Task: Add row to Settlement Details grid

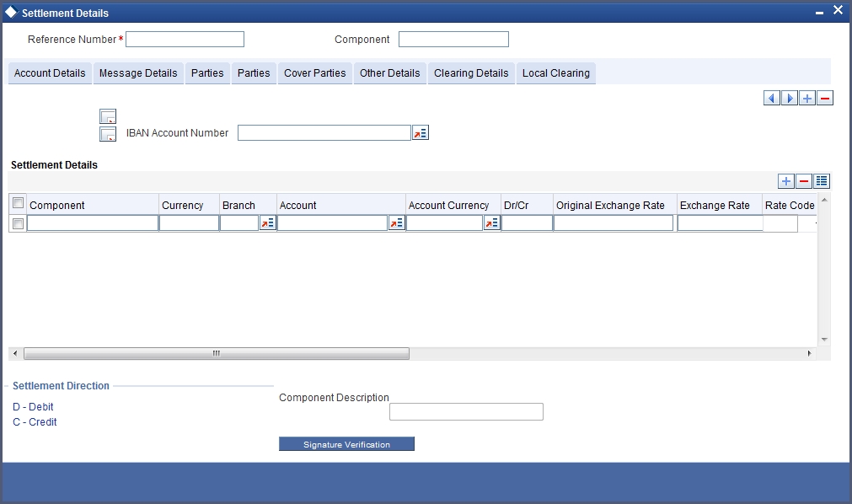Action: point(786,181)
